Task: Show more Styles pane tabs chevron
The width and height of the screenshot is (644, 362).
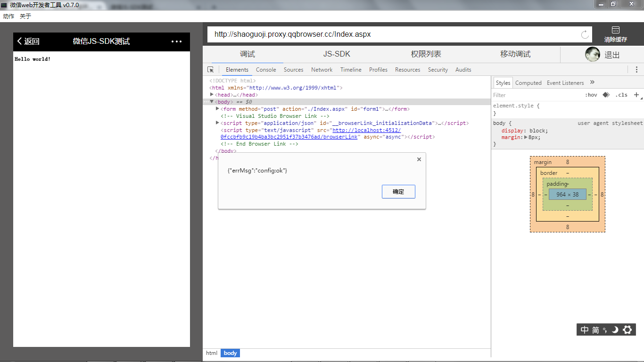Action: [x=593, y=82]
